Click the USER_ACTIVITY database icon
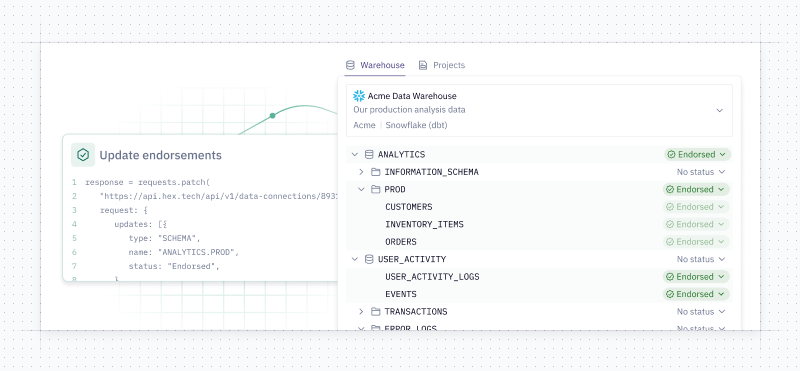Image resolution: width=800 pixels, height=371 pixels. (369, 259)
